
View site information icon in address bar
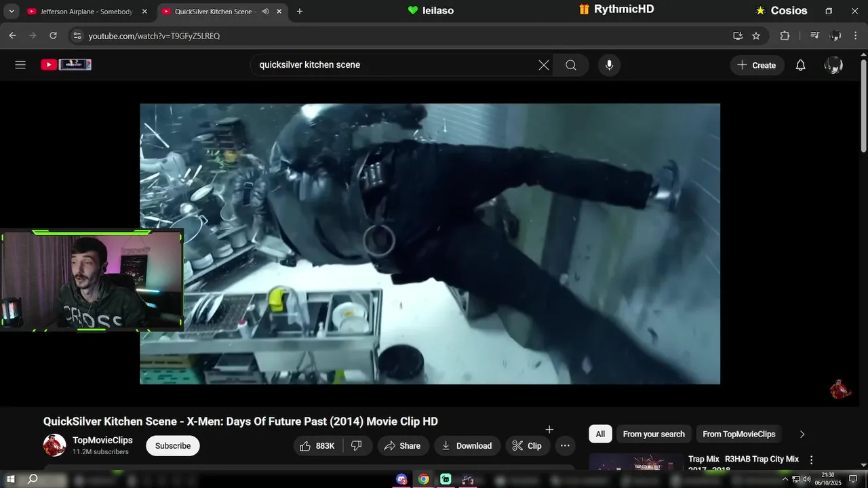coord(77,36)
